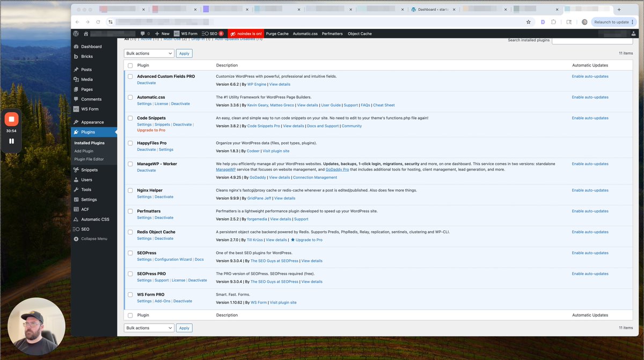Open Automatic CSS sidebar item

[x=94, y=219]
